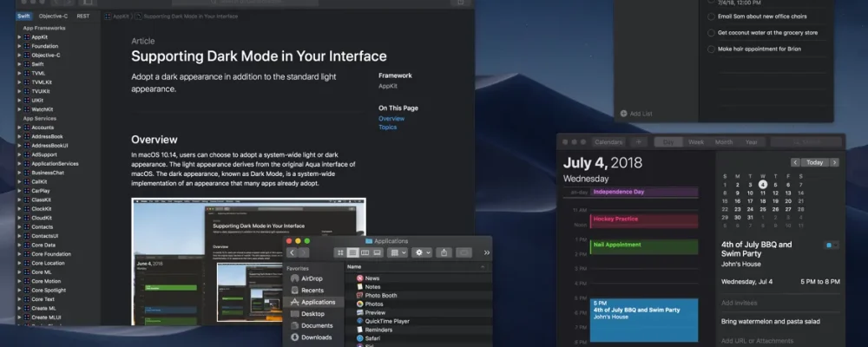Switch Calendar to Month view
Screen dimensions: 868x347
coord(724,142)
